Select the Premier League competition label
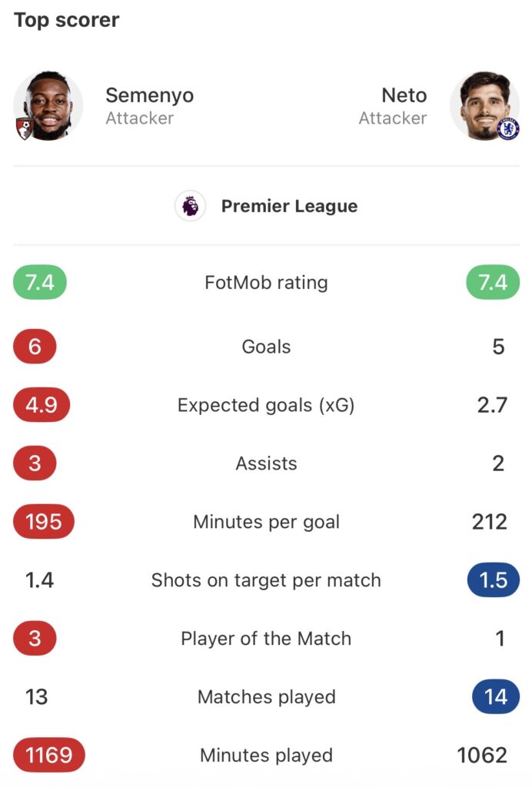This screenshot has width=532, height=787. (x=289, y=206)
